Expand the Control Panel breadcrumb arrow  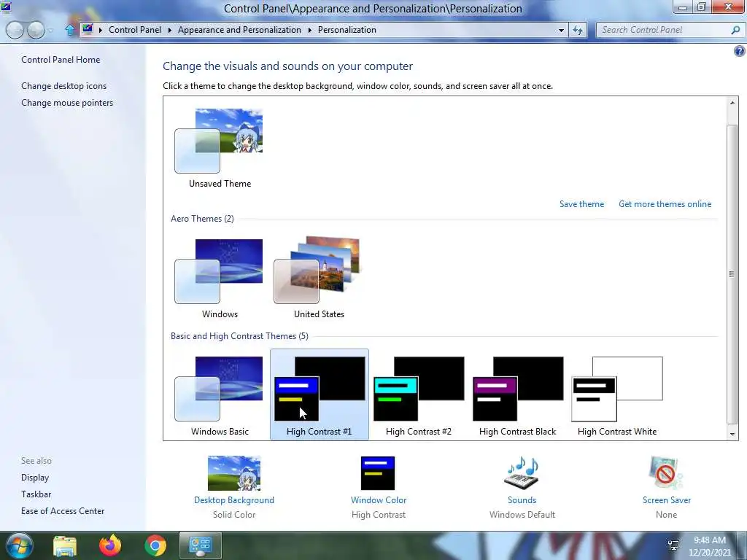tap(169, 30)
